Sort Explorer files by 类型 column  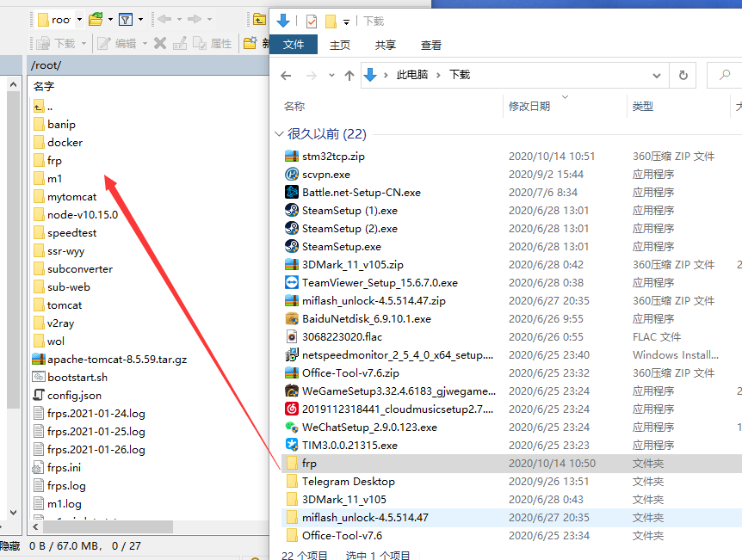coord(643,107)
